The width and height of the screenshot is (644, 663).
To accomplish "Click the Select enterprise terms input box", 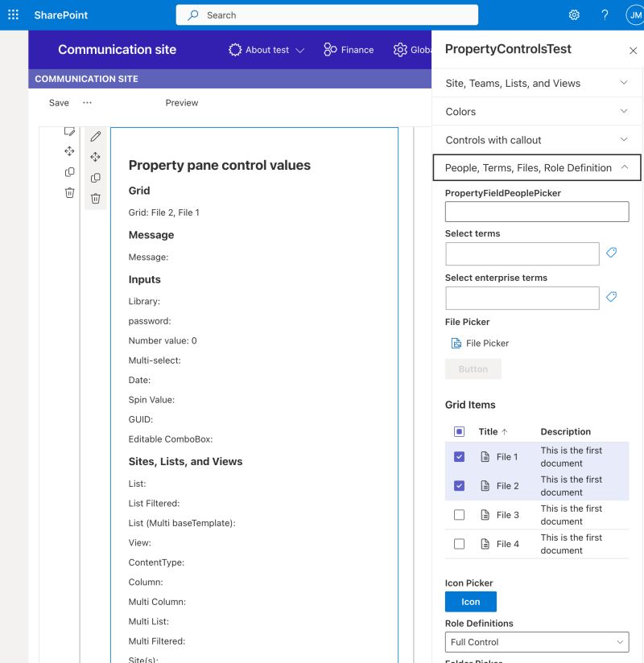I will click(x=522, y=298).
